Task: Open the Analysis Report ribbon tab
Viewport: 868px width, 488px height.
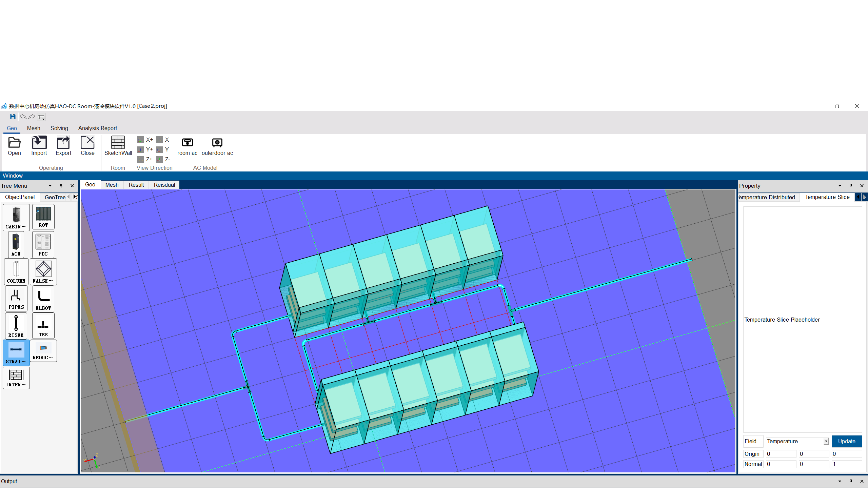Action: coord(98,128)
